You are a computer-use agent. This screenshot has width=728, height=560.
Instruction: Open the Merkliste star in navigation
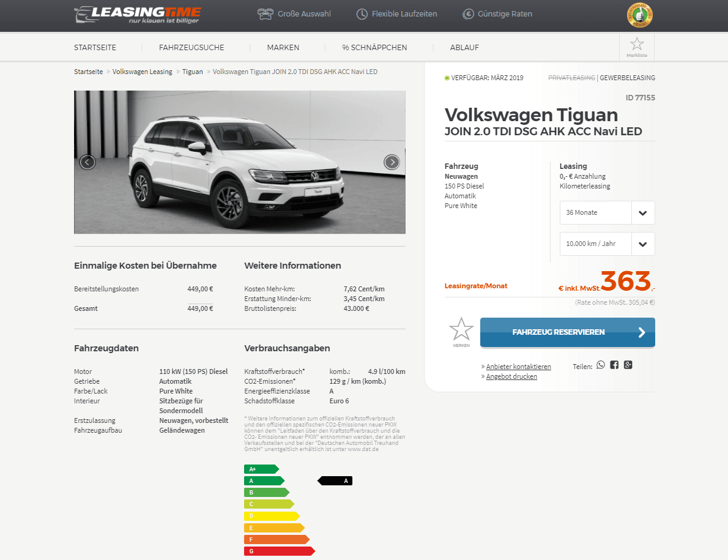tap(636, 47)
